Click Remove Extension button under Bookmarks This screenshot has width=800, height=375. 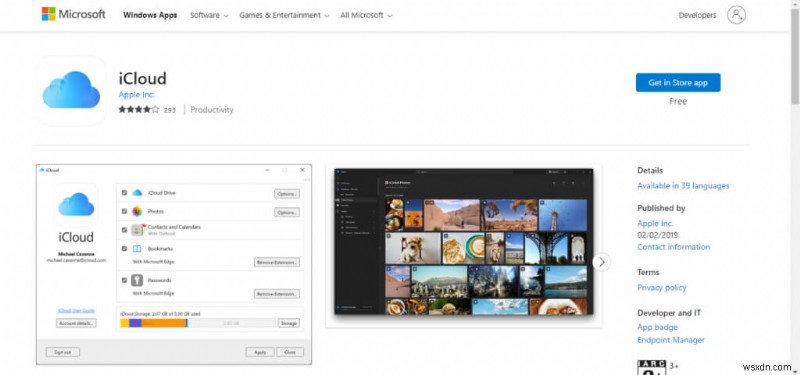click(277, 262)
